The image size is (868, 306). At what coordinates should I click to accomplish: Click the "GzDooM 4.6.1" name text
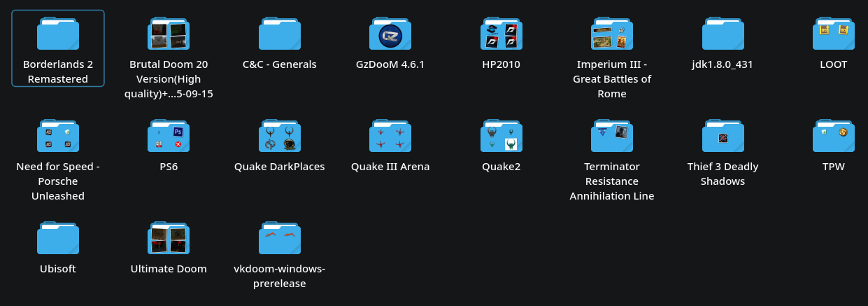390,64
